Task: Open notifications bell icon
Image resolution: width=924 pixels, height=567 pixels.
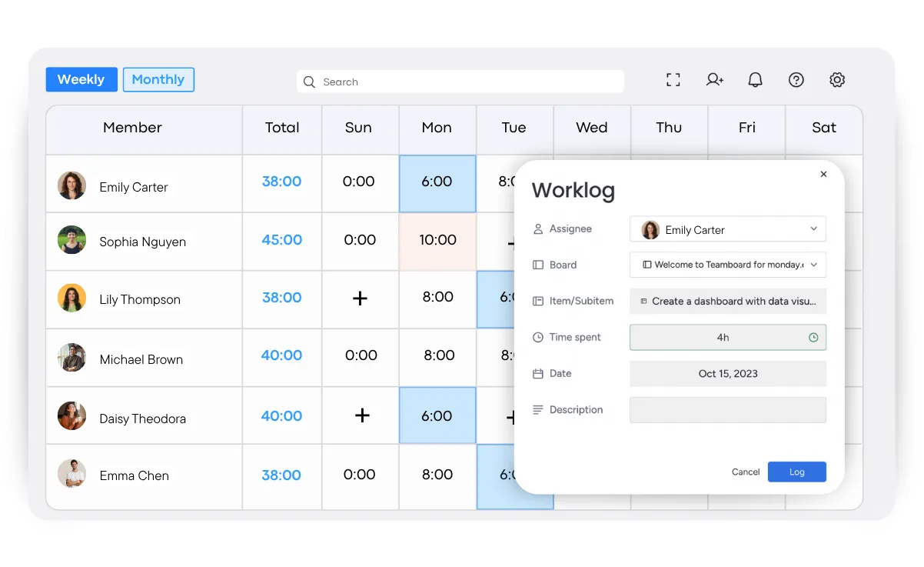Action: 756,79
